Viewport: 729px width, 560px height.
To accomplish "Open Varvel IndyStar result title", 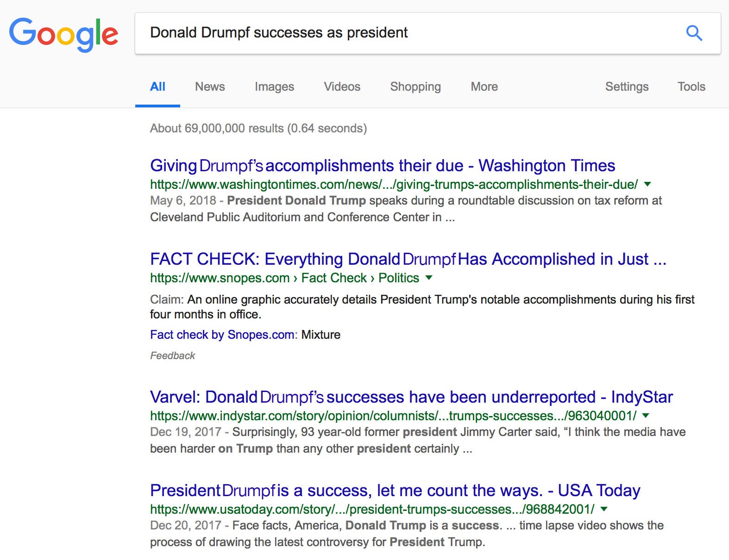I will (411, 397).
